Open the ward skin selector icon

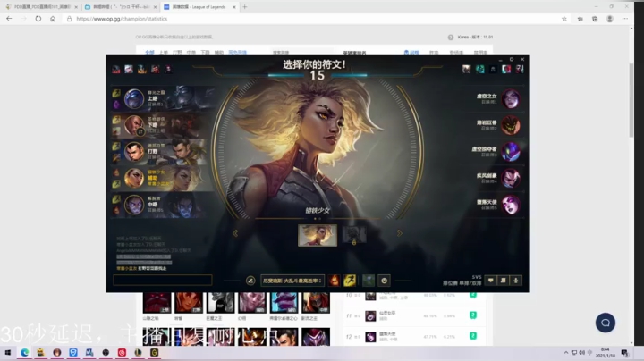[x=369, y=281]
